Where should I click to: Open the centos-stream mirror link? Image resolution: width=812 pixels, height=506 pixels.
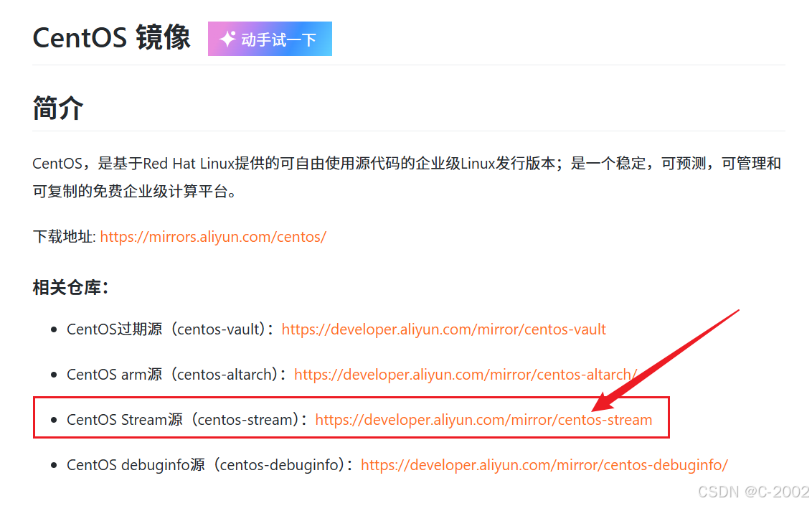483,419
